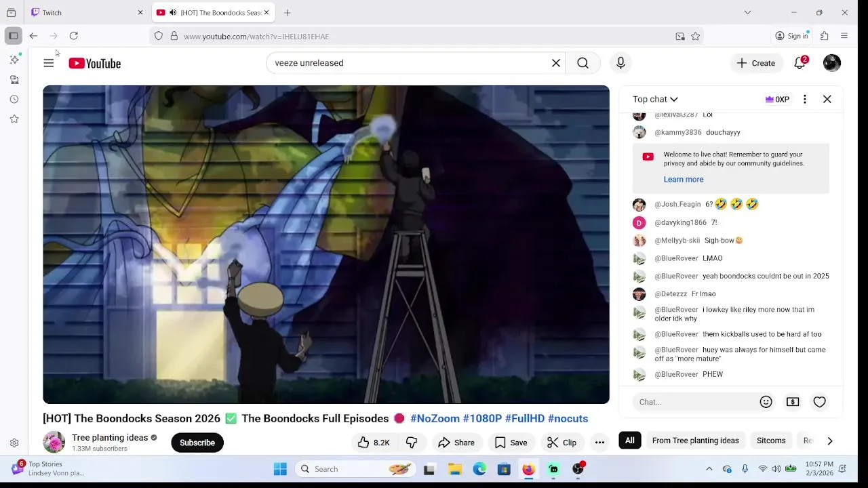Show site security padlock info
The height and width of the screenshot is (488, 868).
point(174,37)
